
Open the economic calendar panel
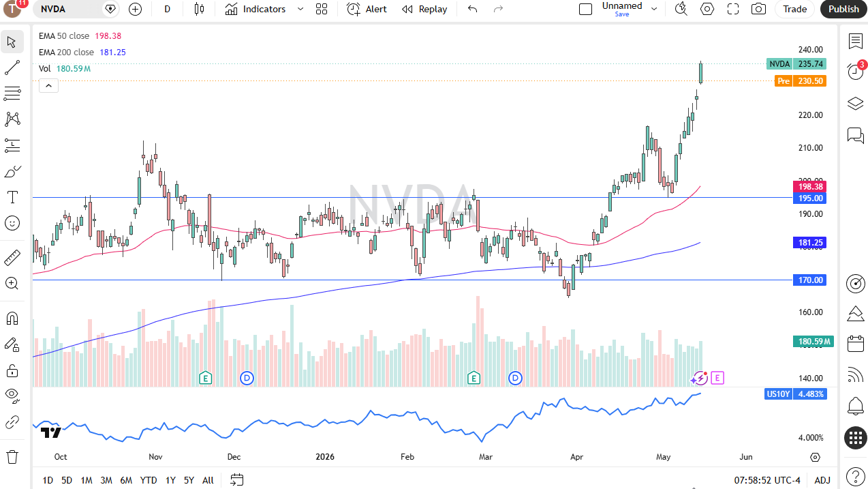pyautogui.click(x=856, y=343)
